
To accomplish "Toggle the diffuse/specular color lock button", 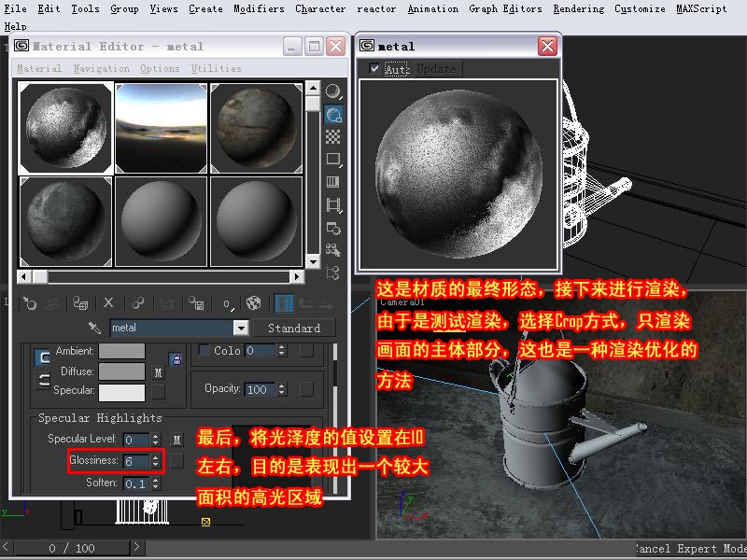I will click(44, 380).
